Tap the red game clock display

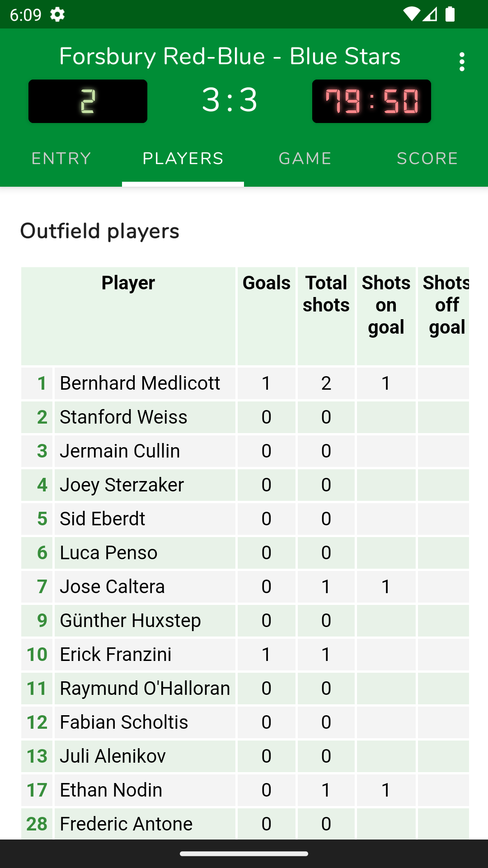[371, 101]
